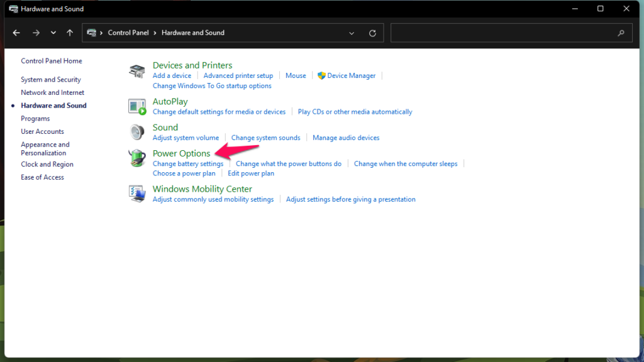Viewport: 644px width, 362px height.
Task: Click Change when the computer sleeps
Action: point(406,164)
